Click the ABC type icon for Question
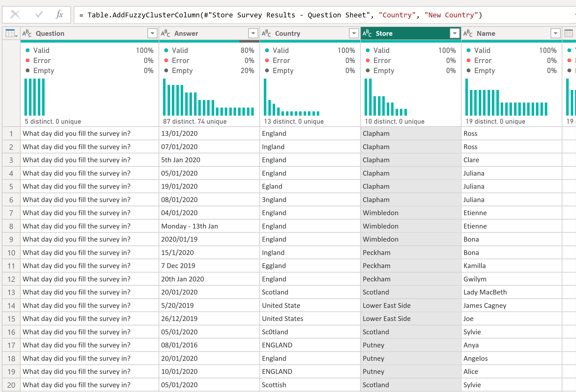The width and height of the screenshot is (576, 392). (27, 33)
